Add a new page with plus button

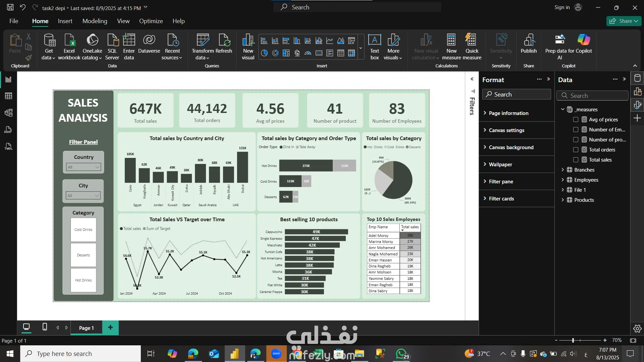click(110, 327)
